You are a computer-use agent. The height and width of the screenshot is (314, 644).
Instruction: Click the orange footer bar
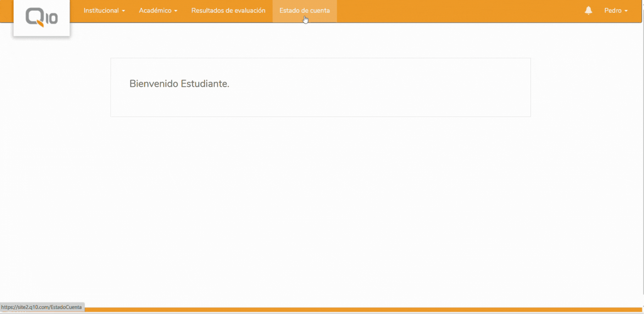(346, 310)
